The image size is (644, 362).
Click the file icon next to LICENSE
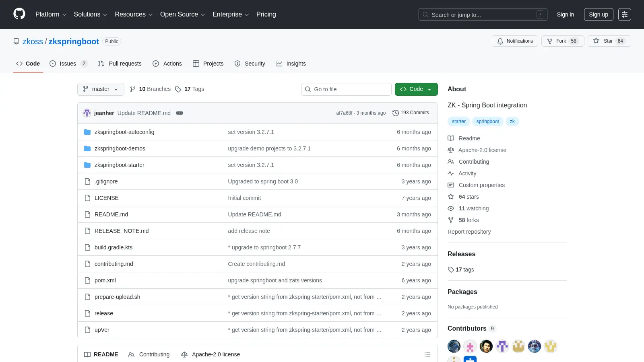tap(87, 198)
